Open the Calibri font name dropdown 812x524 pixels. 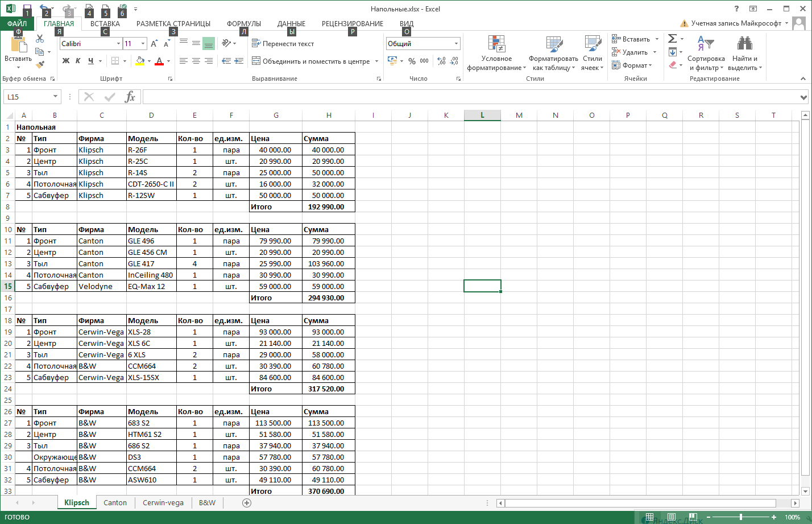point(118,44)
